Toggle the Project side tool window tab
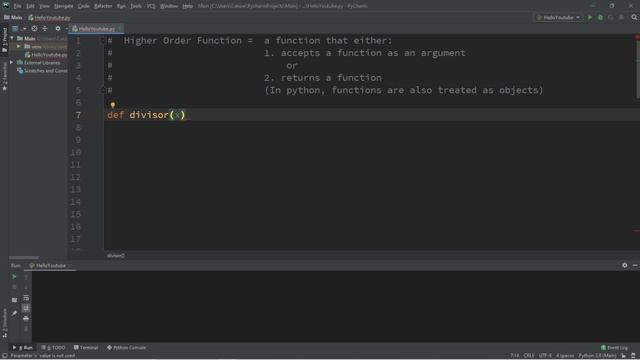Viewport: 640px width, 360px height. tap(4, 39)
